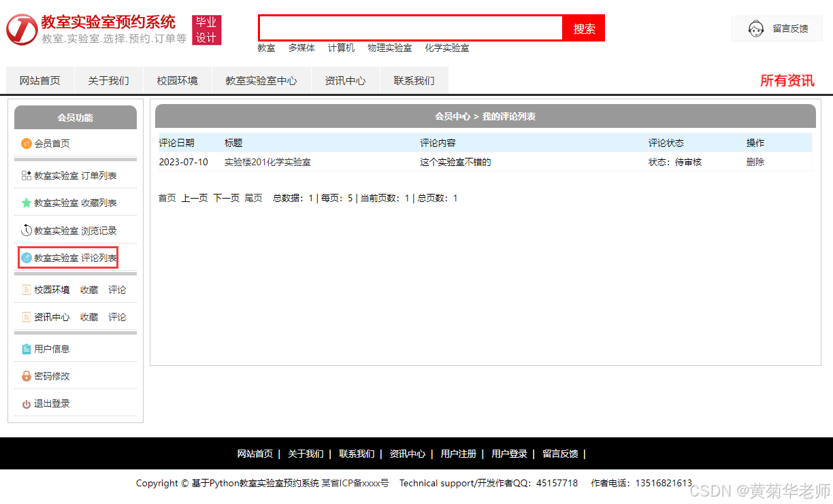Click the red 所有资讯 heading
The height and width of the screenshot is (504, 833).
(787, 81)
